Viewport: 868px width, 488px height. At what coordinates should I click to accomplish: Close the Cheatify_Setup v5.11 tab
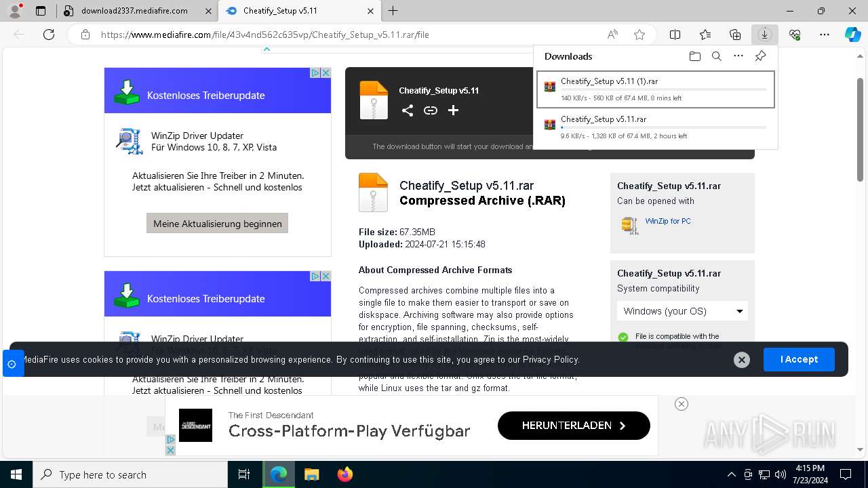(370, 11)
